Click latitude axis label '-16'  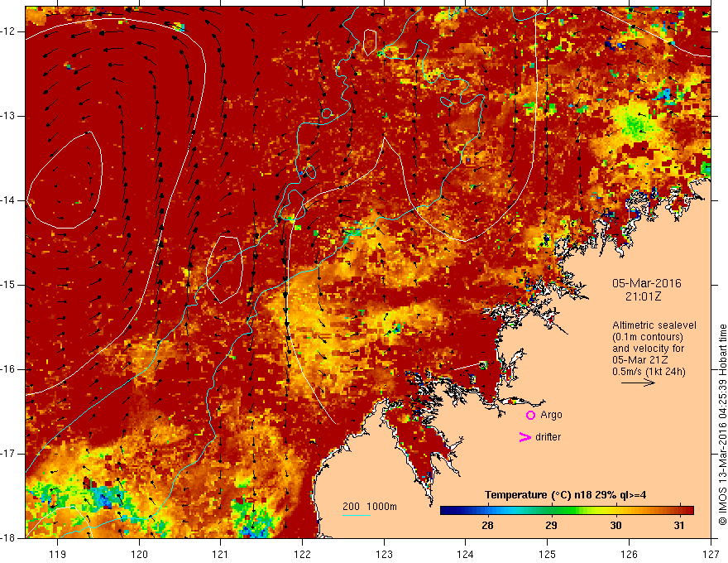tap(9, 370)
